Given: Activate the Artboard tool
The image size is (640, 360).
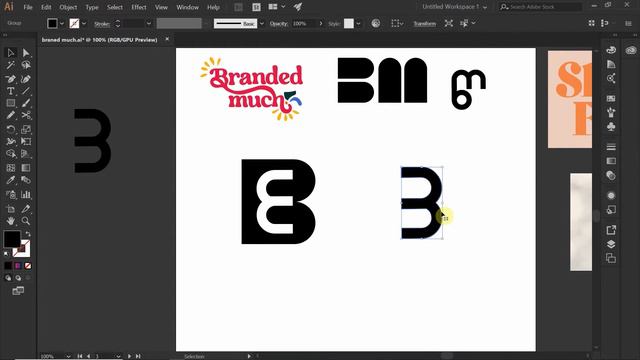Looking at the screenshot, I should [x=11, y=209].
